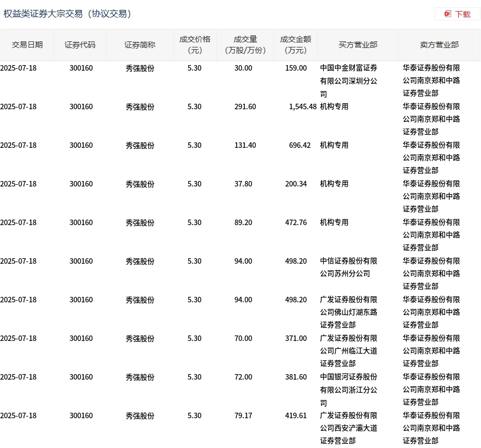
Task: Click the amount 1,545.48
Action: (x=302, y=107)
